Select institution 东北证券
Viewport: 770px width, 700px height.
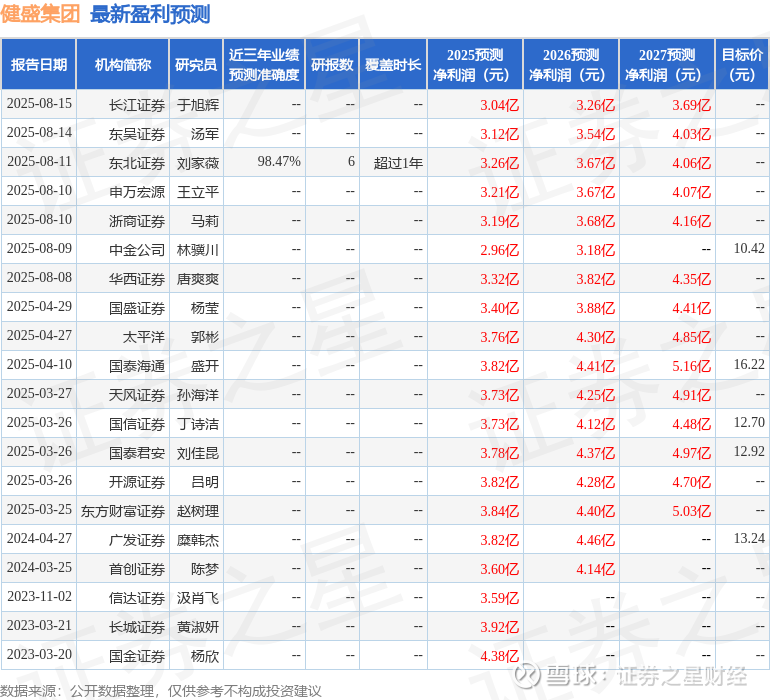click(137, 163)
